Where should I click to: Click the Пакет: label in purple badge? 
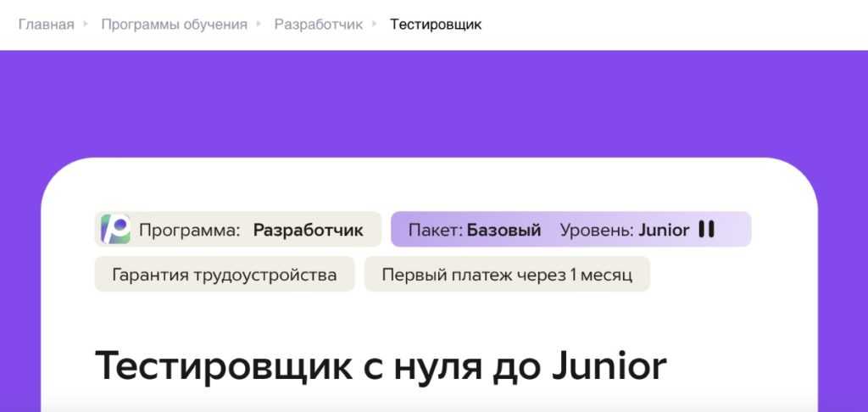[x=436, y=230]
